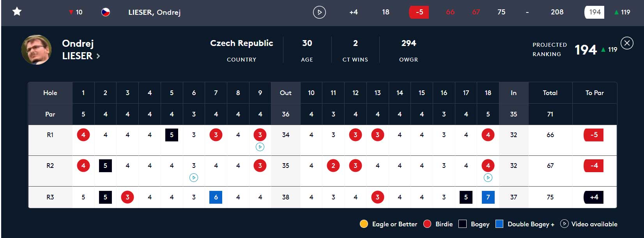Click the Czech Republic flag icon
Screen dimensions: 644x238
(x=106, y=12)
